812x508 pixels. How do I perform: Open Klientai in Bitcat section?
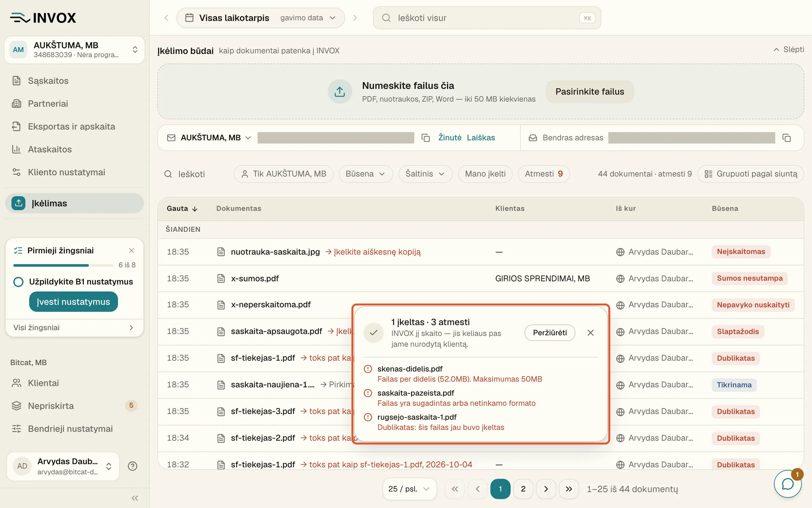(x=75, y=383)
